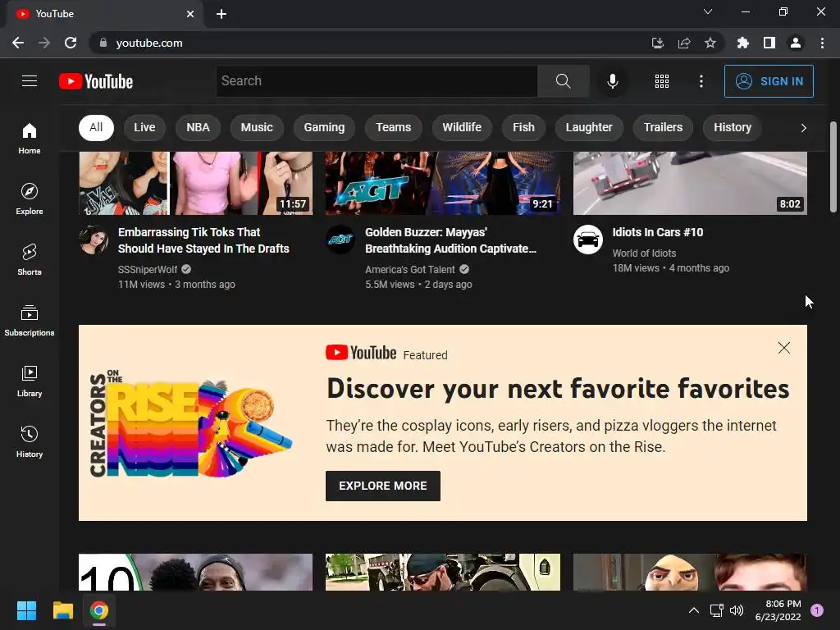840x630 pixels.
Task: Select the Live category chip
Action: click(x=144, y=127)
